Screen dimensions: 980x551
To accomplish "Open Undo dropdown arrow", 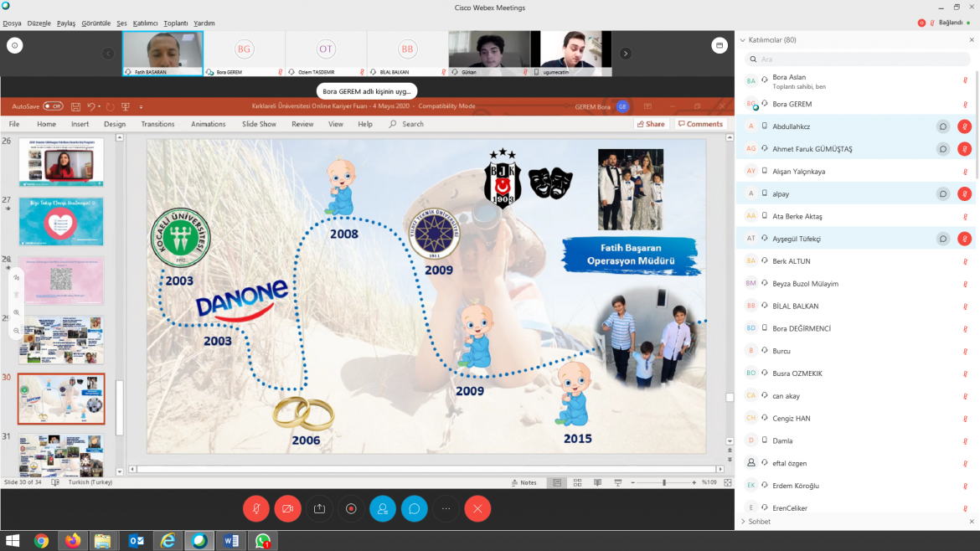I will click(x=100, y=106).
